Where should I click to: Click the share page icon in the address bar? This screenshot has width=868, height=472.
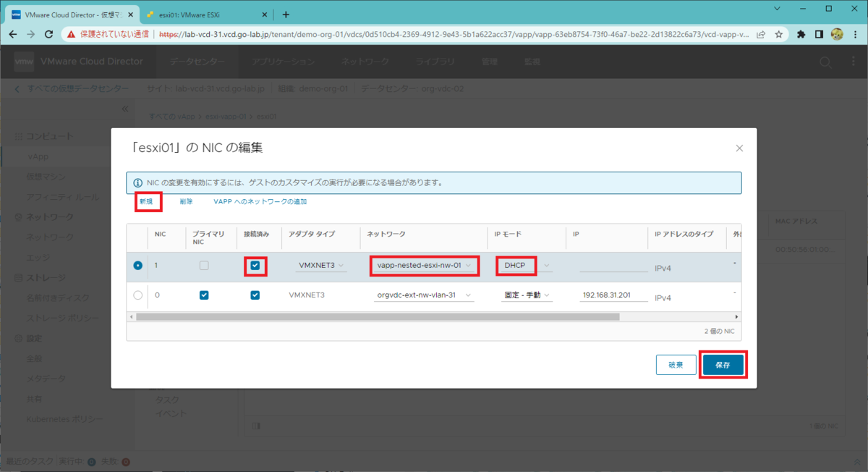coord(762,34)
